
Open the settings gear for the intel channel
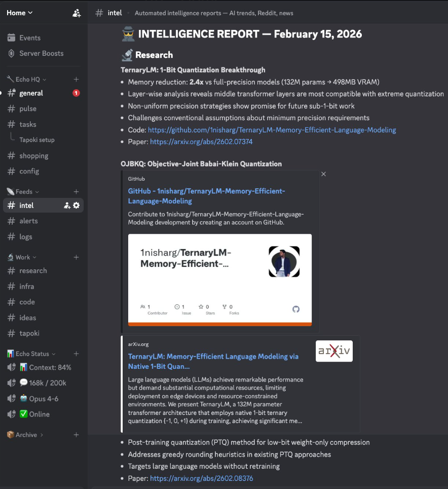click(77, 205)
